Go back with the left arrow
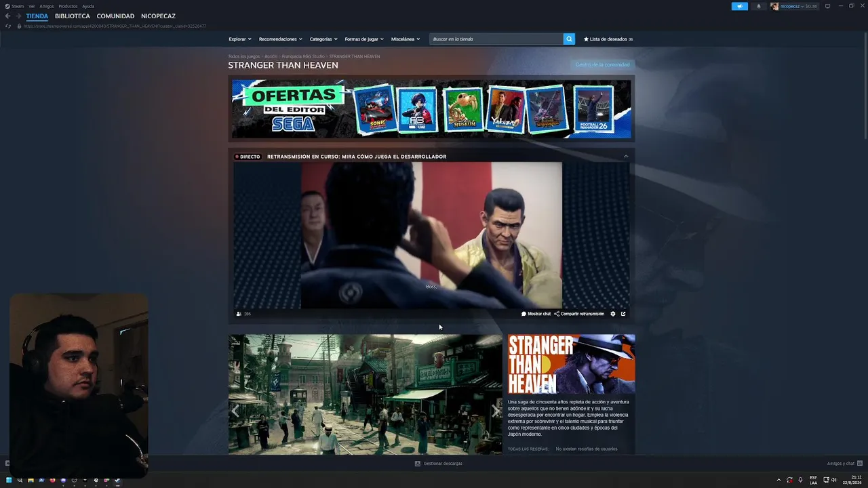This screenshot has height=488, width=868. coord(8,16)
